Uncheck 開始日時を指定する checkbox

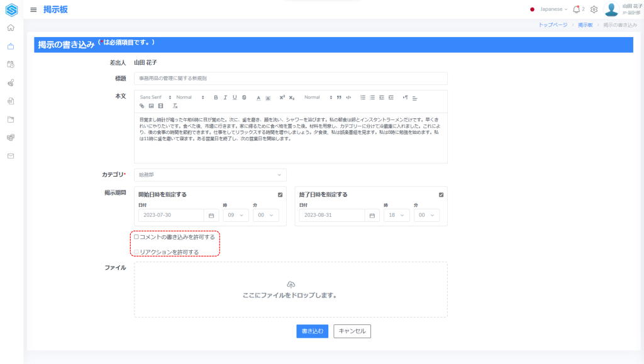(x=280, y=195)
